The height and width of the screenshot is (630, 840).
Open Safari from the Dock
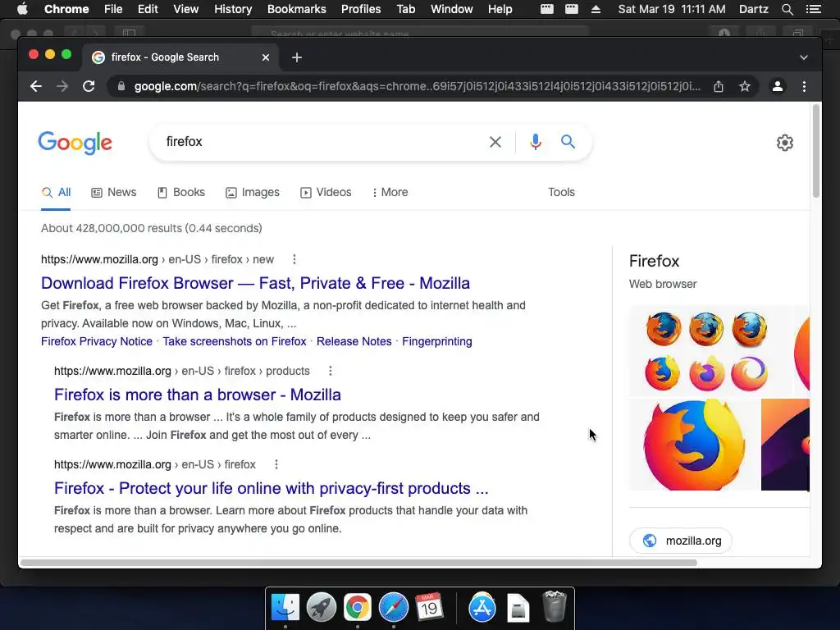394,608
